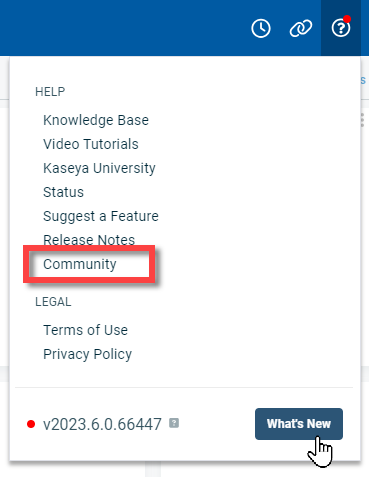Read the Privacy Policy
Viewport: 369px width, 477px height.
(x=87, y=354)
